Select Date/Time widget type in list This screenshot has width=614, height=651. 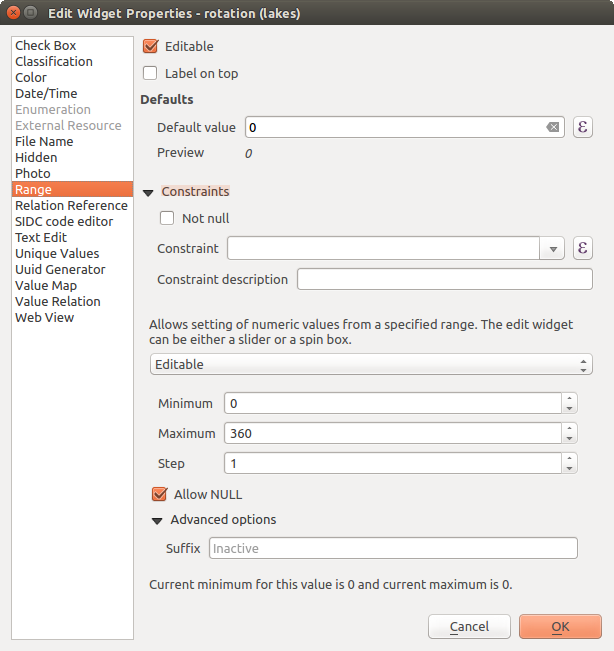46,94
